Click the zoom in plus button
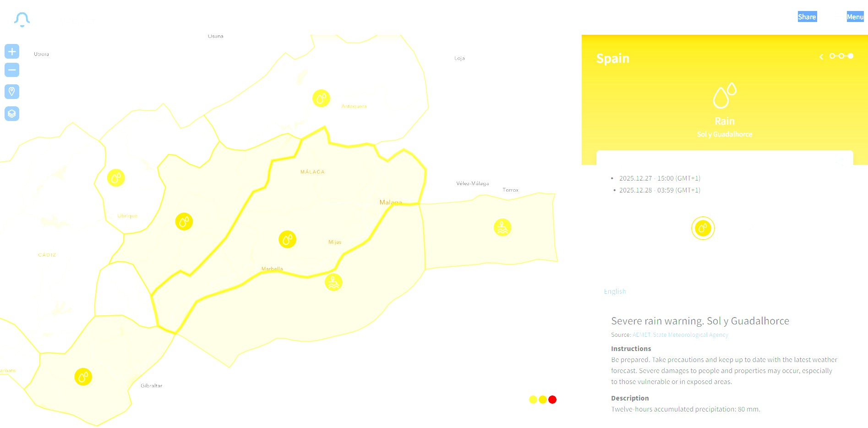 (12, 51)
